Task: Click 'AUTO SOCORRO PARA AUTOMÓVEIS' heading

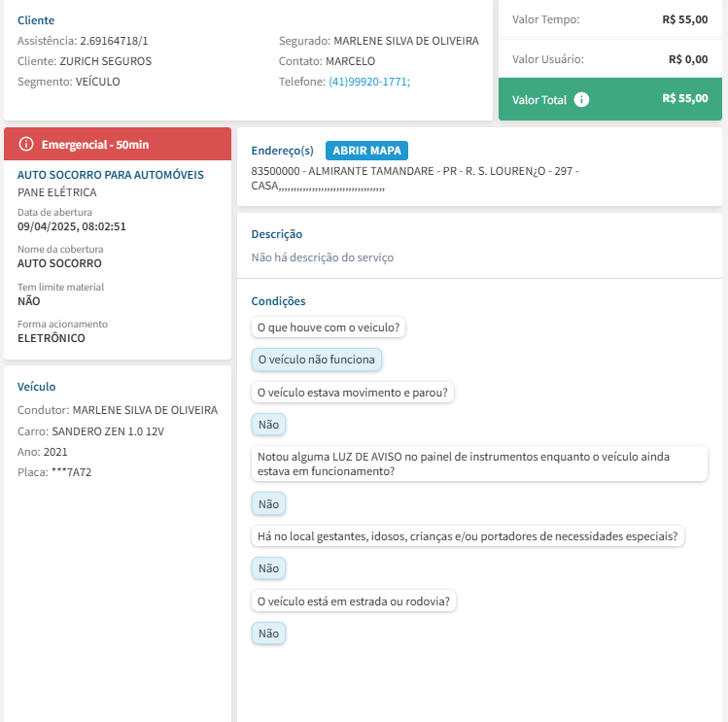Action: 111,175
